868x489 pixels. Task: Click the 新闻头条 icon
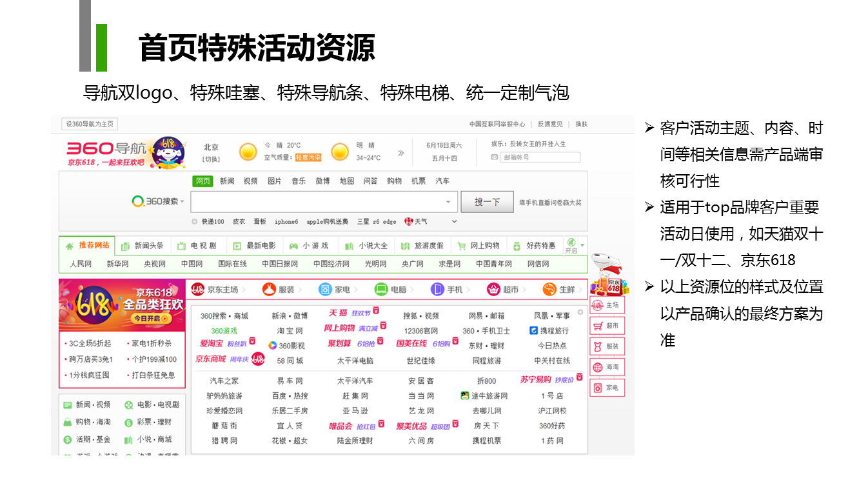pyautogui.click(x=126, y=246)
